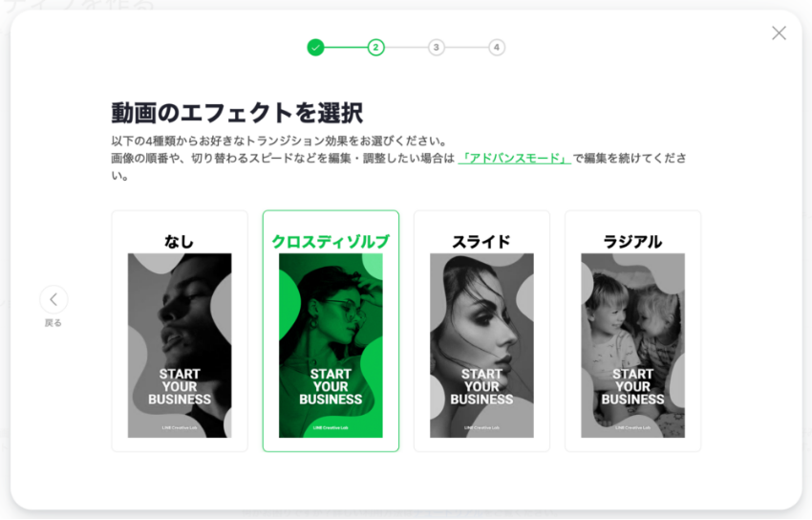Click the スライド preview thumbnail image
The image size is (812, 520).
click(x=481, y=345)
